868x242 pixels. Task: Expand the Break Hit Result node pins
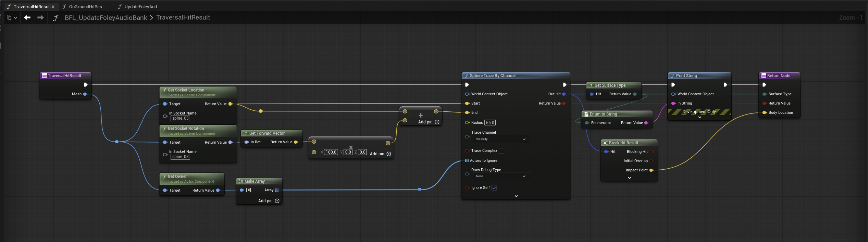(x=630, y=178)
